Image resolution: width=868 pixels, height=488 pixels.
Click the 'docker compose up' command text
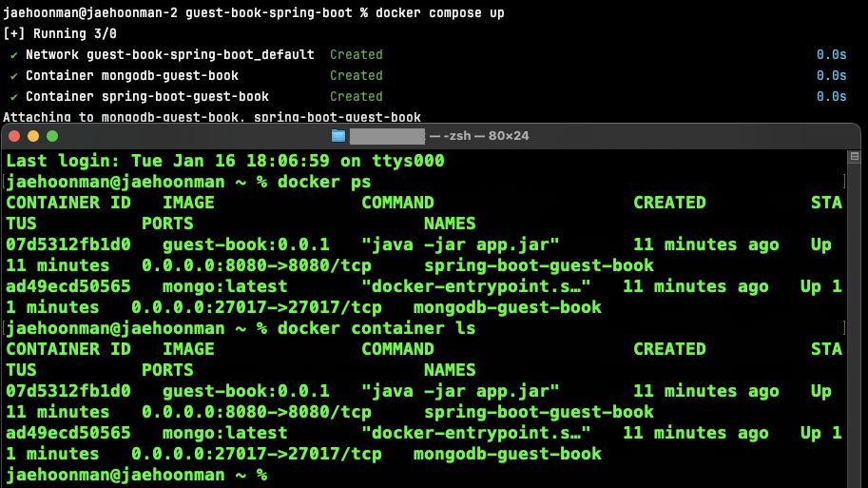(x=439, y=12)
